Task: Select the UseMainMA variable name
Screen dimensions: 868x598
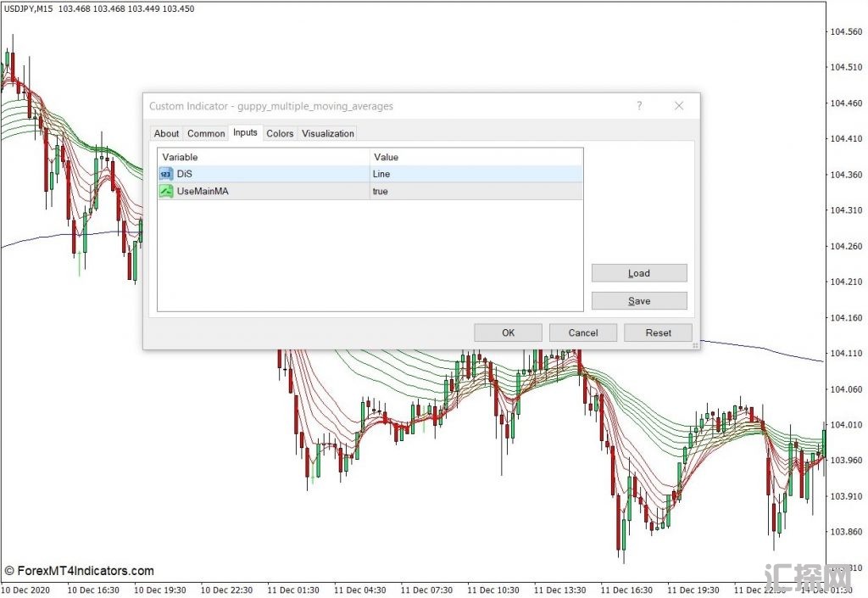Action: [x=203, y=191]
